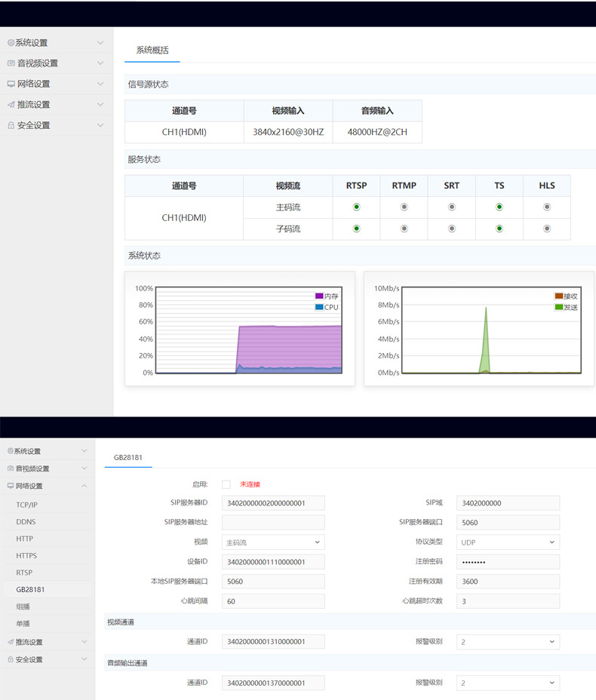The width and height of the screenshot is (596, 700).
Task: Click the 主码流 HLS status indicator
Action: pyautogui.click(x=547, y=207)
